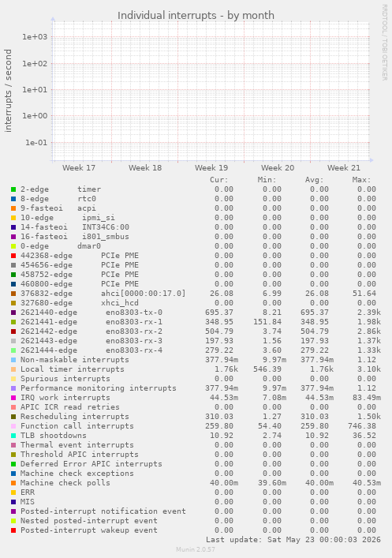
Task: Click the Rescheduling interrupts legend label
Action: [x=75, y=417]
